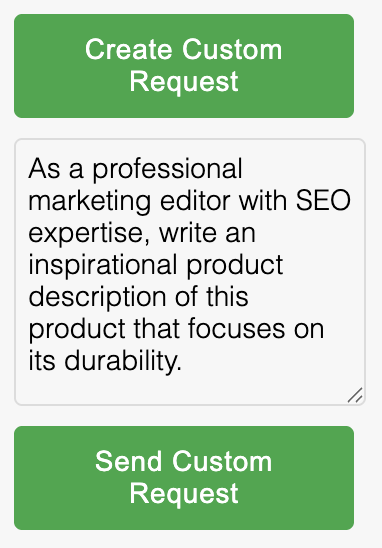Place cursor on the word "inspirational"
The height and width of the screenshot is (548, 382).
coord(103,266)
